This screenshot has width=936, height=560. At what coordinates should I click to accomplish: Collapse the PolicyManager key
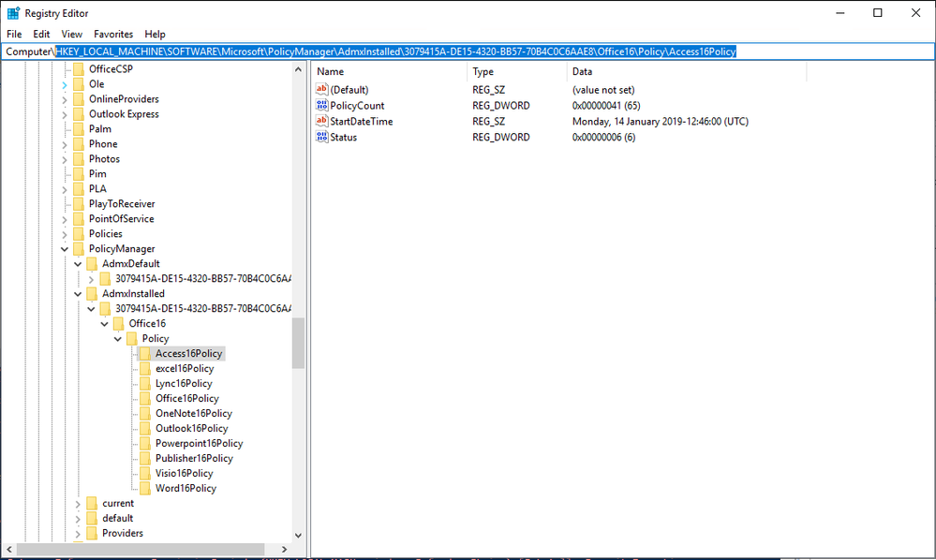[65, 249]
